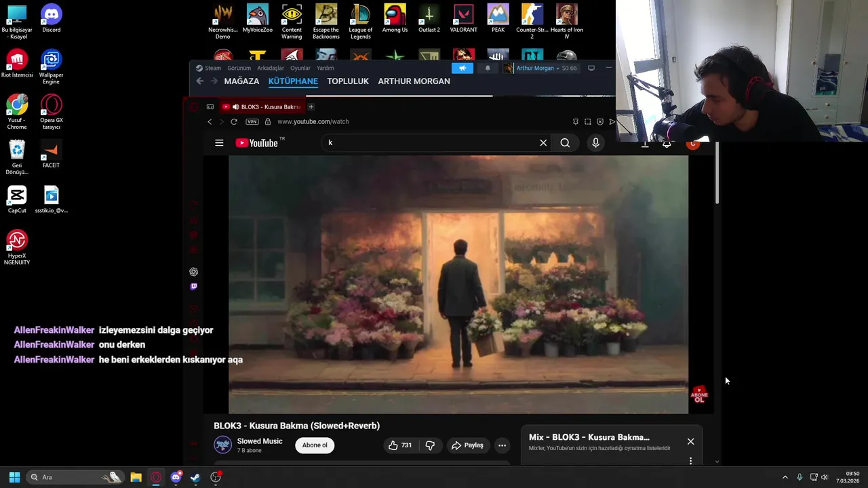
Task: Open the Among Us desktop shortcut
Action: (395, 18)
